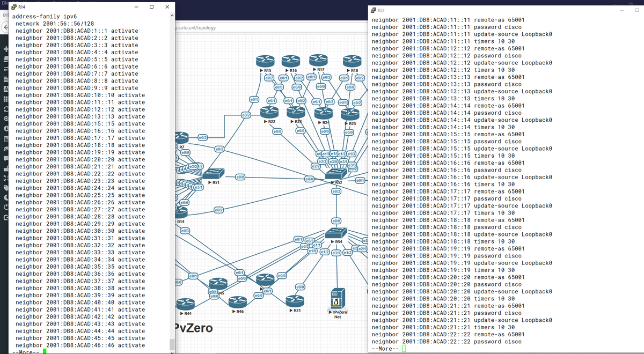The width and height of the screenshot is (644, 354).
Task: Minimize the R29 terminal window
Action: click(x=623, y=10)
